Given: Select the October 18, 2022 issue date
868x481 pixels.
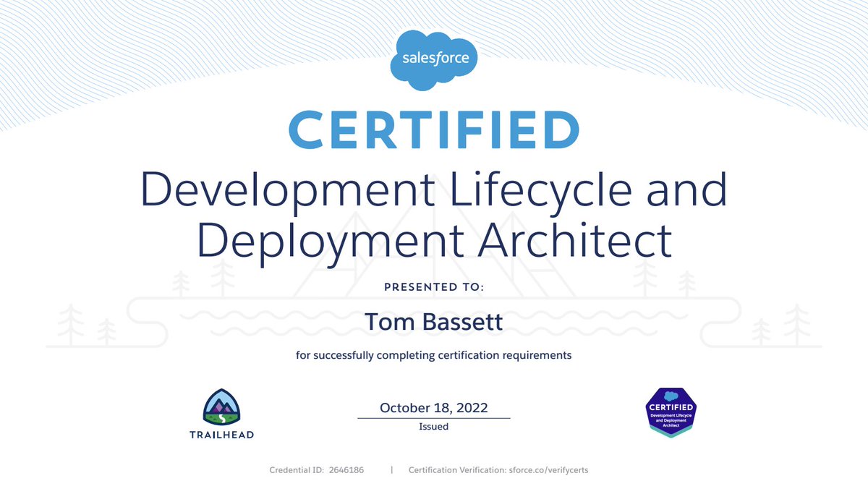Looking at the screenshot, I should coord(433,407).
